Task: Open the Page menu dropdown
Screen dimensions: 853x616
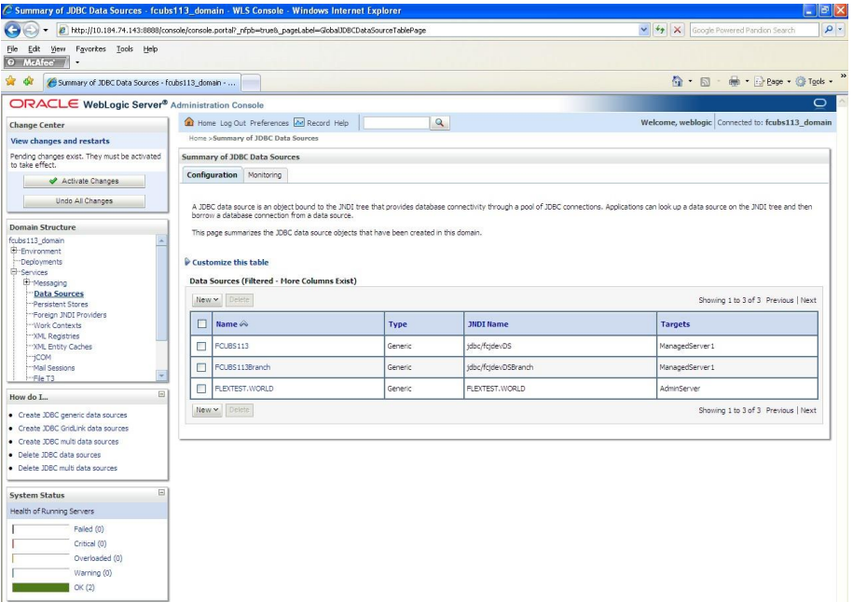Action: pos(773,82)
